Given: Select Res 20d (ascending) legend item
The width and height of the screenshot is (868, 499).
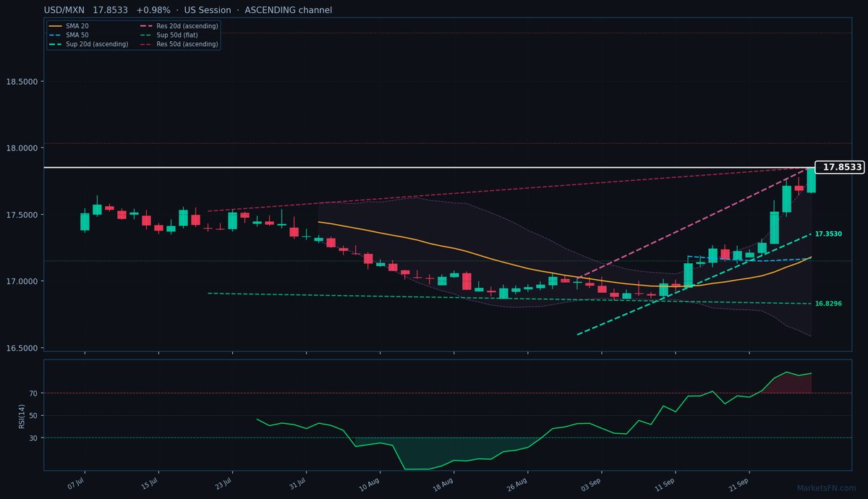Looking at the screenshot, I should [178, 26].
